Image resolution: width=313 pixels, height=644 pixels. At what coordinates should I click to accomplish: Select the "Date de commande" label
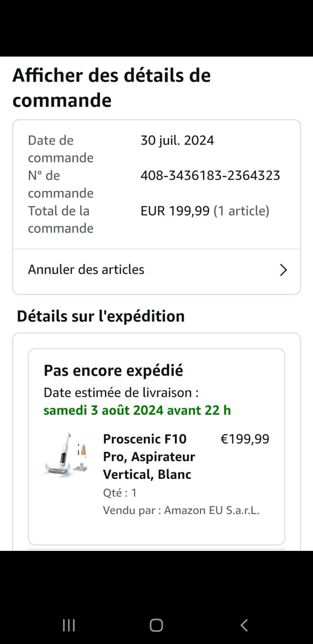[x=61, y=149]
